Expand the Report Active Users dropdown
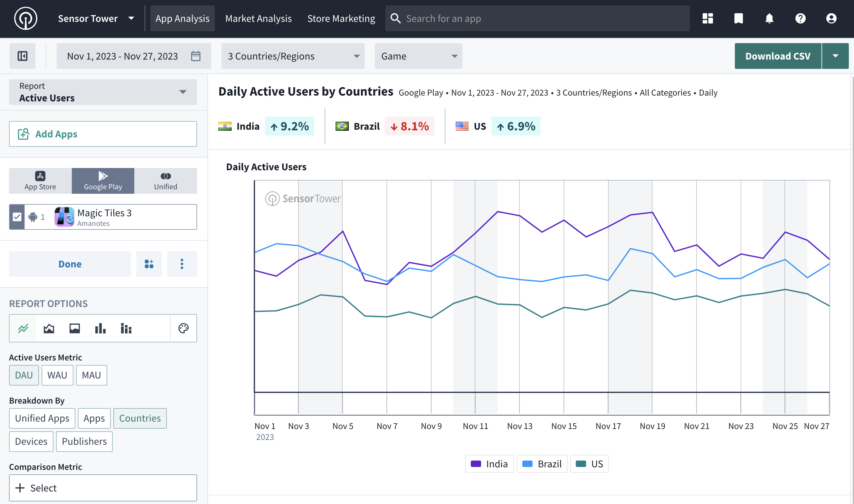This screenshot has width=854, height=504. point(103,92)
